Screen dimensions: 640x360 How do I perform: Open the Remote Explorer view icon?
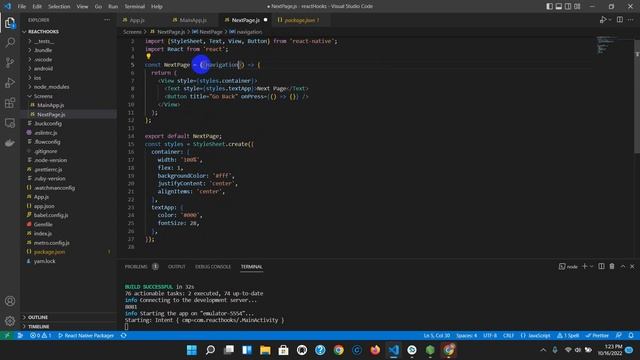point(10,123)
